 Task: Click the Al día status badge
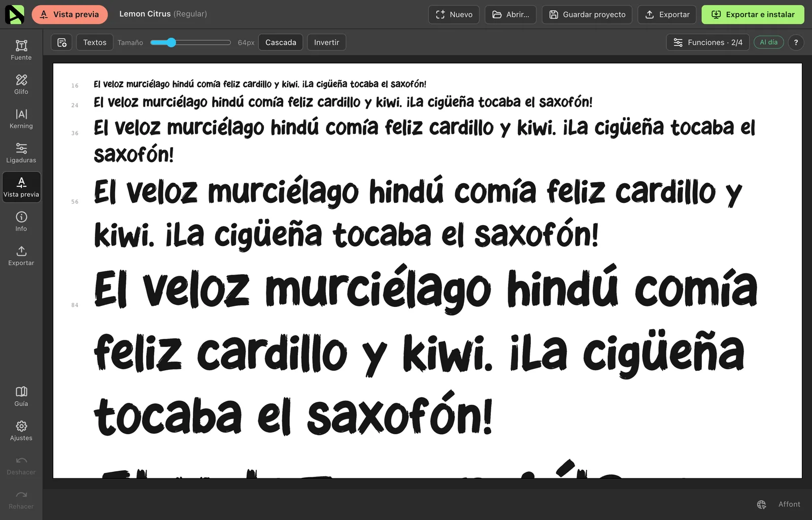click(x=768, y=43)
